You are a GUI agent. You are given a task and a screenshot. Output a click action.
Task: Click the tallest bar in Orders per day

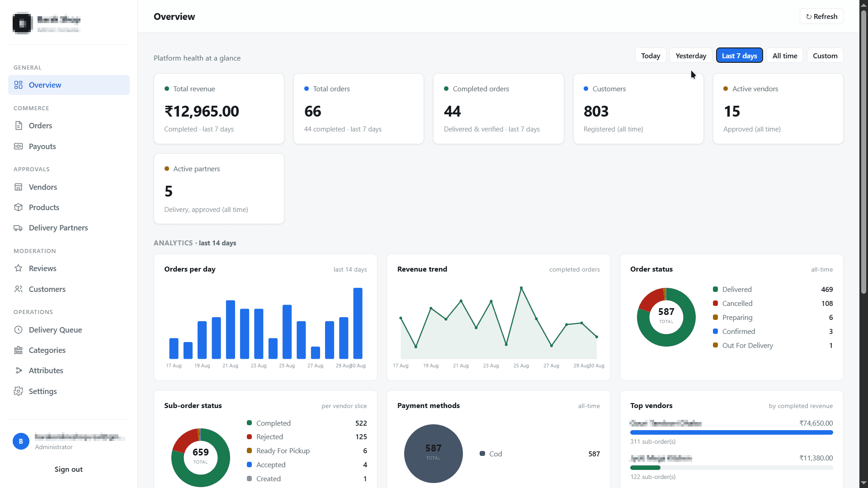point(358,323)
